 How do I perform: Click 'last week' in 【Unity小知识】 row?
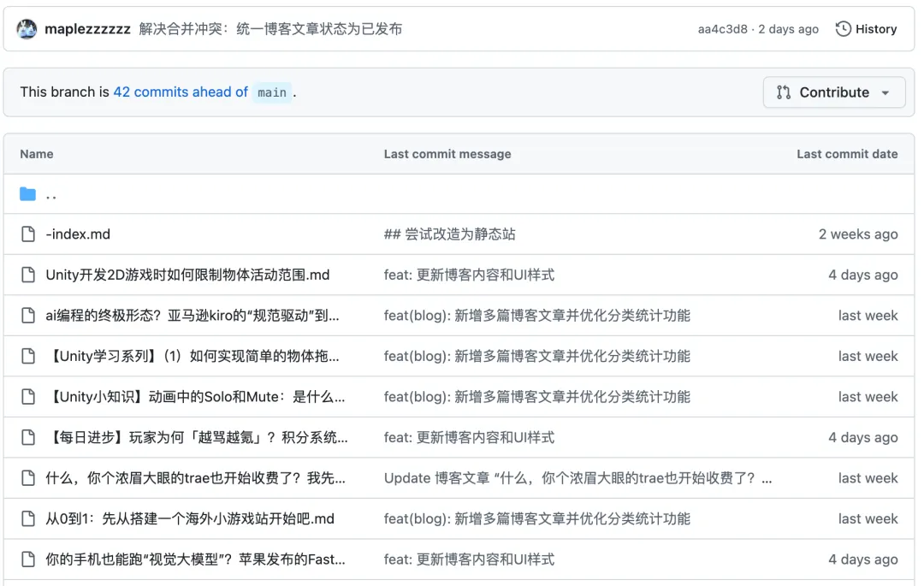tap(868, 397)
